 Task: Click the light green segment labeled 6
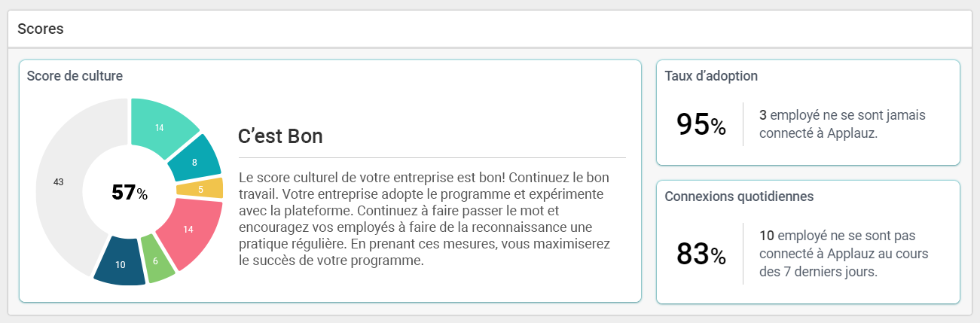click(x=157, y=258)
